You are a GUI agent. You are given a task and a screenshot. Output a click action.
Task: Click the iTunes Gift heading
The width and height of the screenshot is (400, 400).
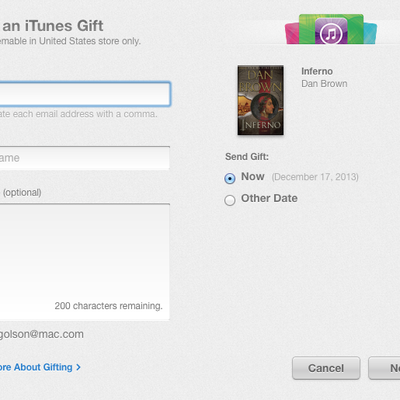point(52,26)
